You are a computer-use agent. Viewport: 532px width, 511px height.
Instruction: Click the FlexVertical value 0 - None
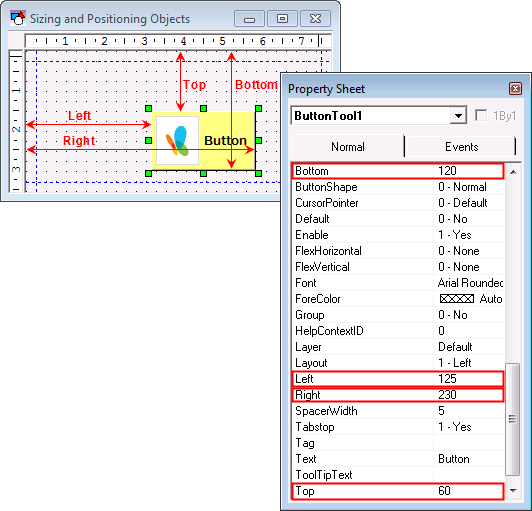tap(459, 267)
